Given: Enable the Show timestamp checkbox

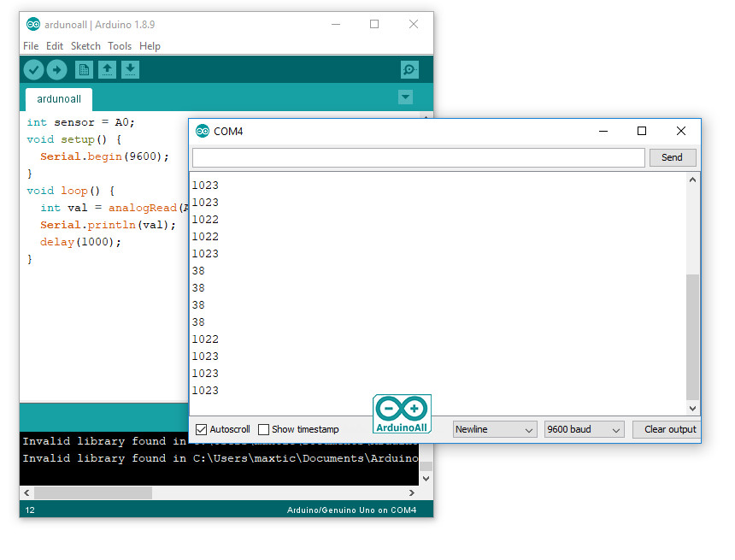Looking at the screenshot, I should [x=263, y=429].
